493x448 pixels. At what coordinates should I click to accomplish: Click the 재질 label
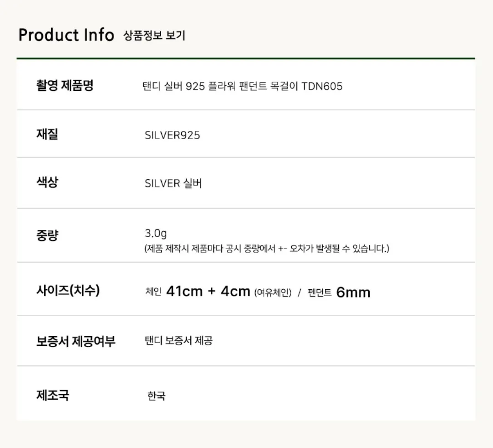47,134
